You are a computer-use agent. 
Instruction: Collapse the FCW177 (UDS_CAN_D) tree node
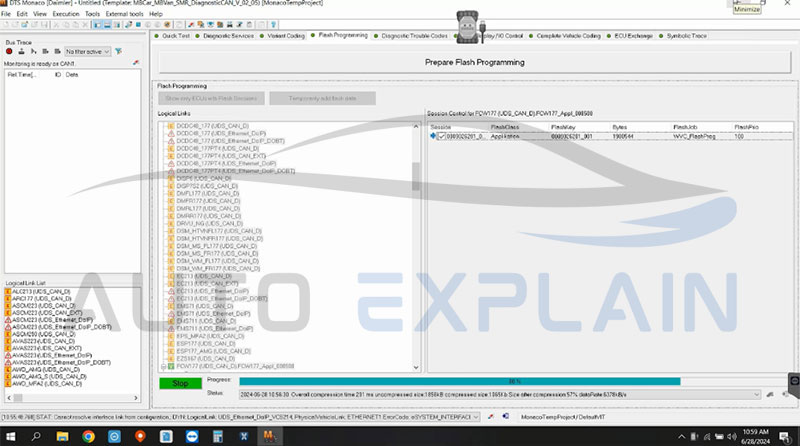pos(164,366)
